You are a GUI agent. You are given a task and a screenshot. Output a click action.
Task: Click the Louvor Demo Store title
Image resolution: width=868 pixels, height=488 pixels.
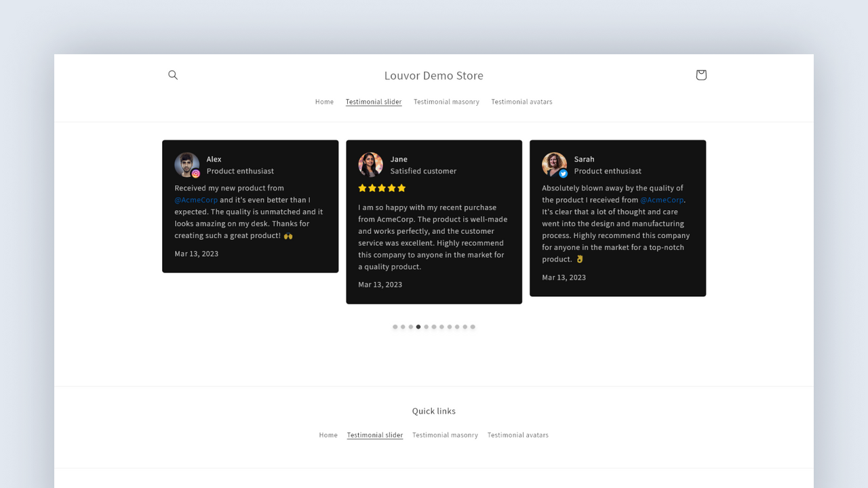[x=434, y=75]
